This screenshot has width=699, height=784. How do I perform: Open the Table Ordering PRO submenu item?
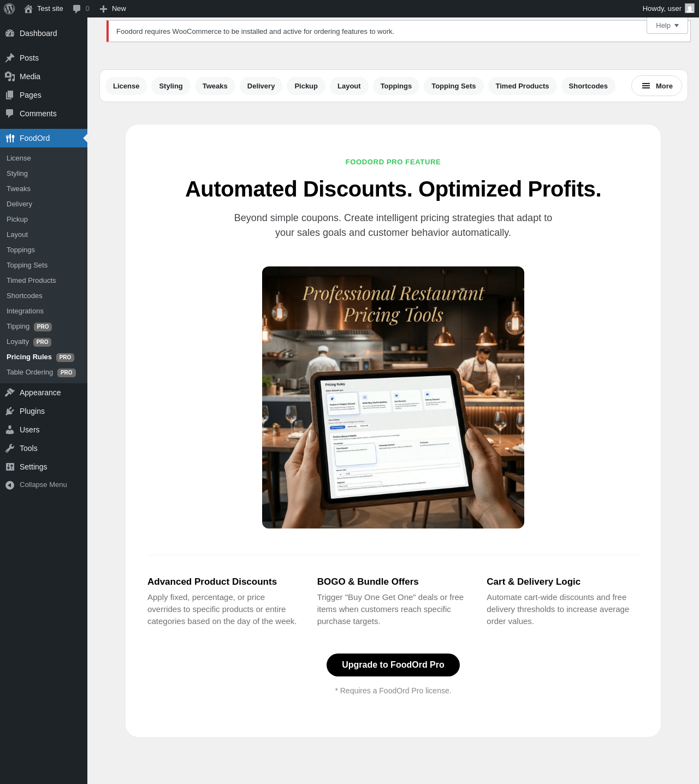pos(44,372)
